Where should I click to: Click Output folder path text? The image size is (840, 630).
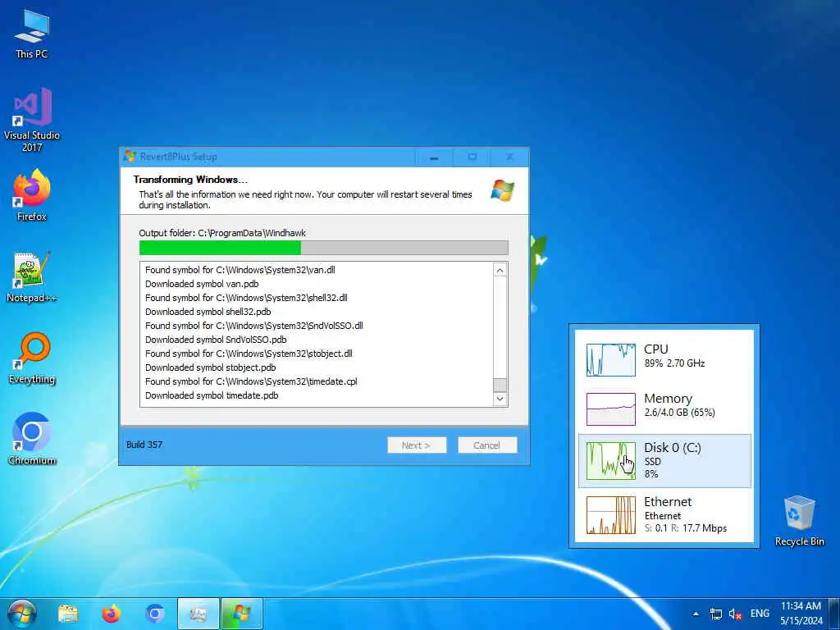click(x=222, y=233)
